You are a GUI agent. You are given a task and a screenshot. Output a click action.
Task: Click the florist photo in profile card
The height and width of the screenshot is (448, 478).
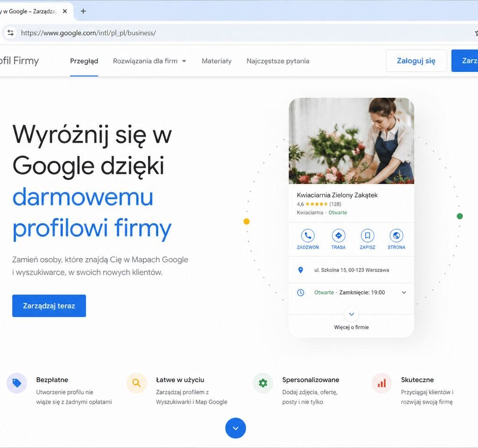coord(351,141)
